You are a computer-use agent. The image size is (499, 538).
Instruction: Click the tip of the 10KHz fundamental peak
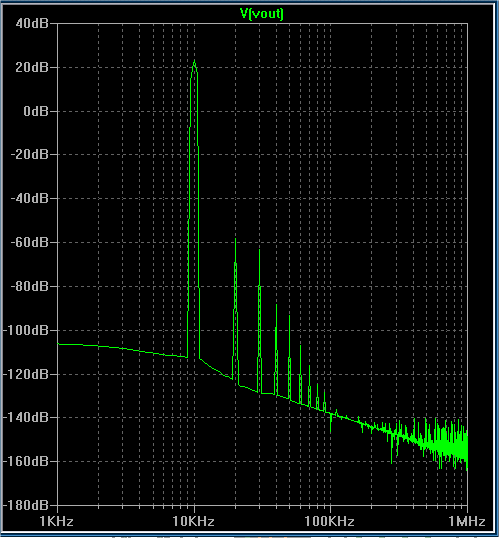[x=195, y=61]
